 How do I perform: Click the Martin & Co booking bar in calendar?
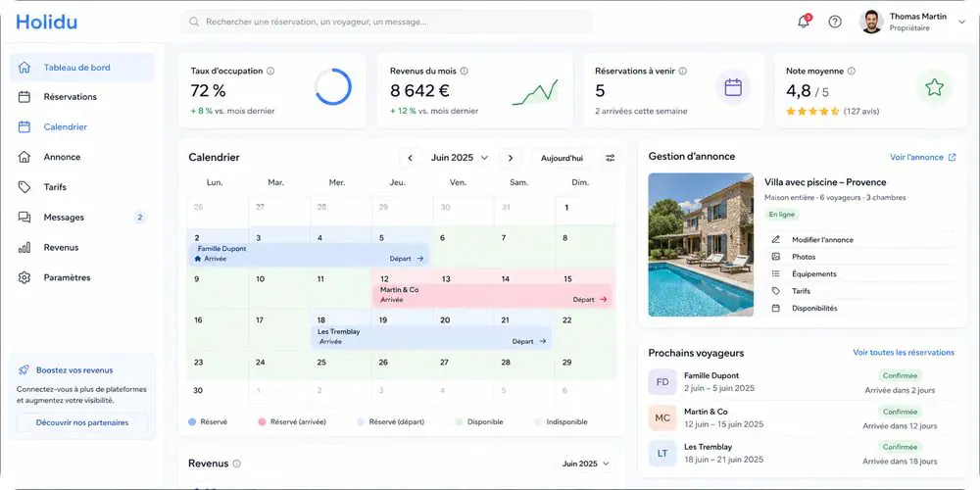492,295
